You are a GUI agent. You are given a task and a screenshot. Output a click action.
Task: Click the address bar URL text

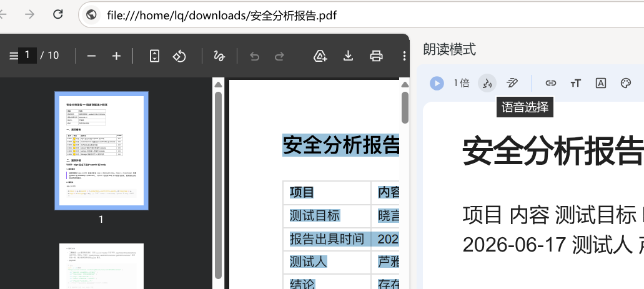(x=222, y=15)
